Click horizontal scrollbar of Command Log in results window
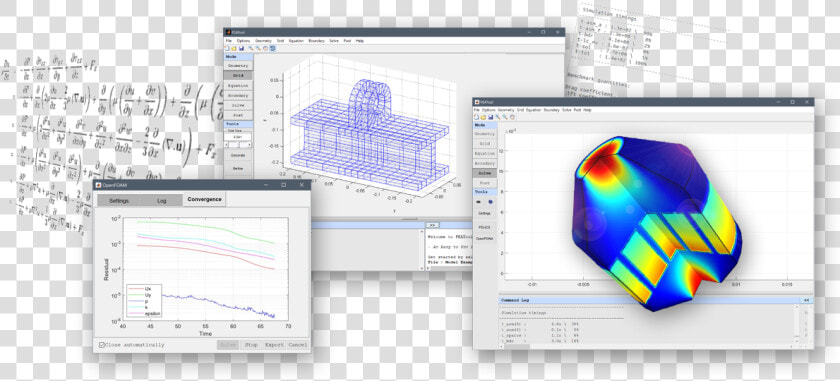840x381 pixels. [647, 346]
